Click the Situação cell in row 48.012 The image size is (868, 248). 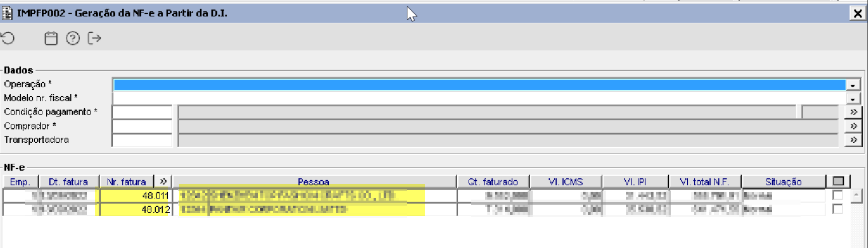783,209
